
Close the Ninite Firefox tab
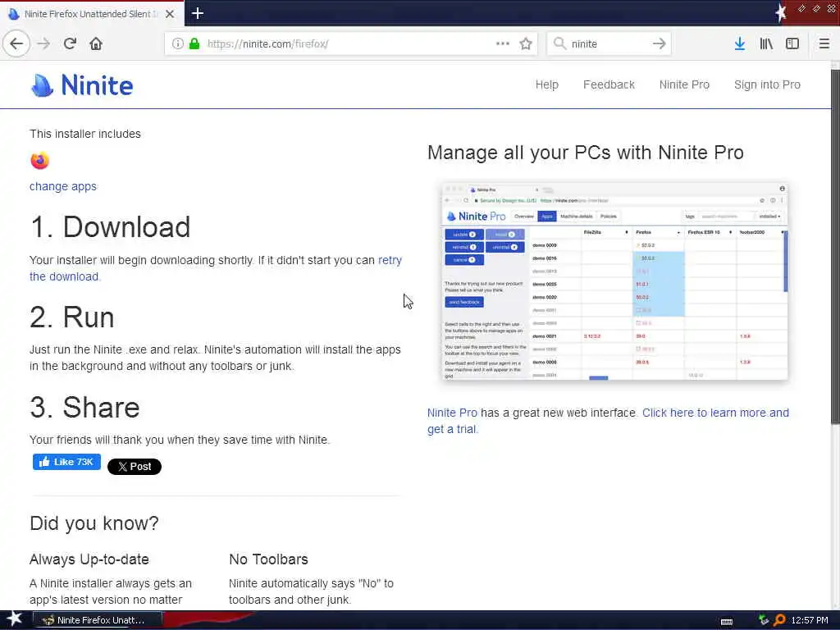170,14
